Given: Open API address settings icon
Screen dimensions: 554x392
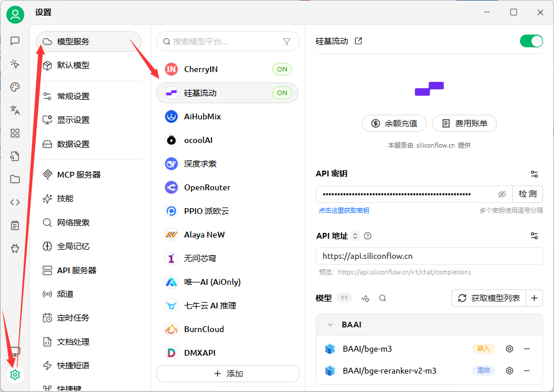Looking at the screenshot, I should [534, 236].
